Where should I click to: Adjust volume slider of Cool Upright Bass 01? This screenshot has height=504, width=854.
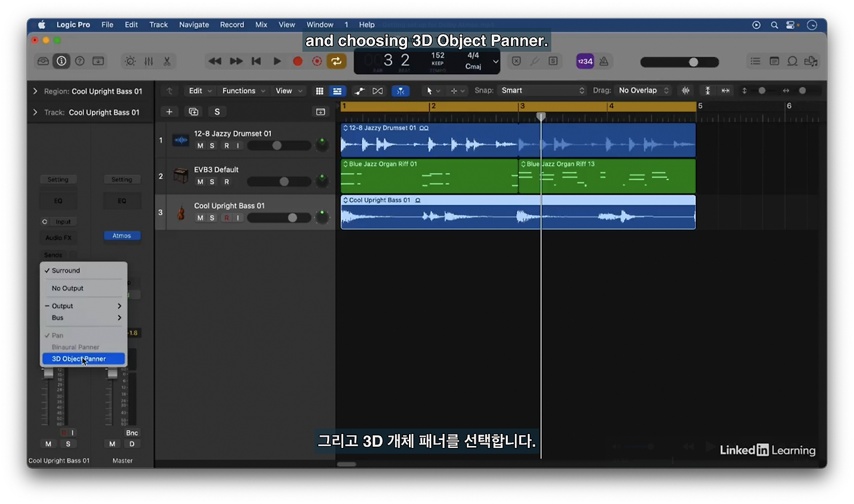[x=279, y=217]
